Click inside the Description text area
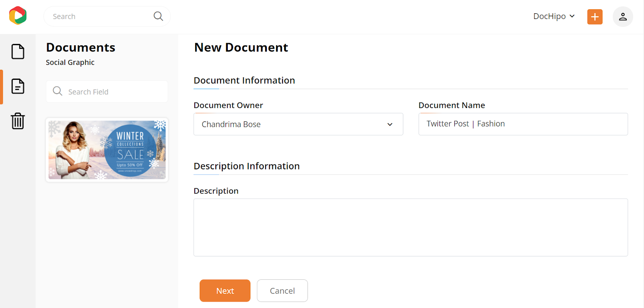 [411, 227]
